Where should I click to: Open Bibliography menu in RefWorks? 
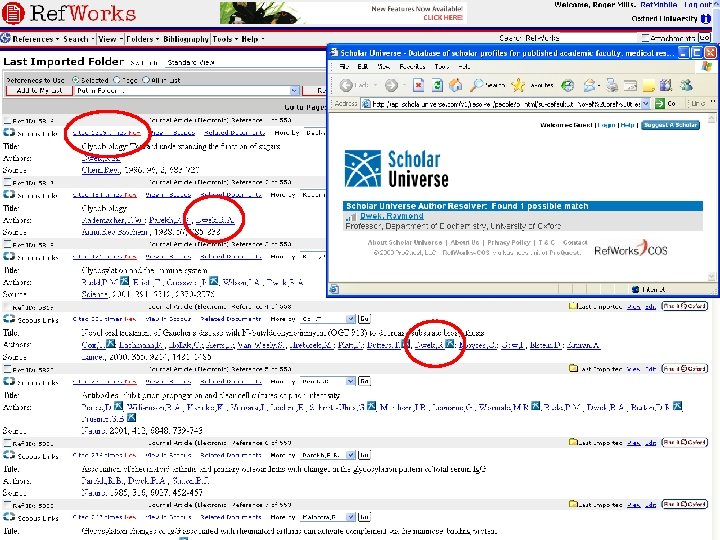[x=186, y=39]
